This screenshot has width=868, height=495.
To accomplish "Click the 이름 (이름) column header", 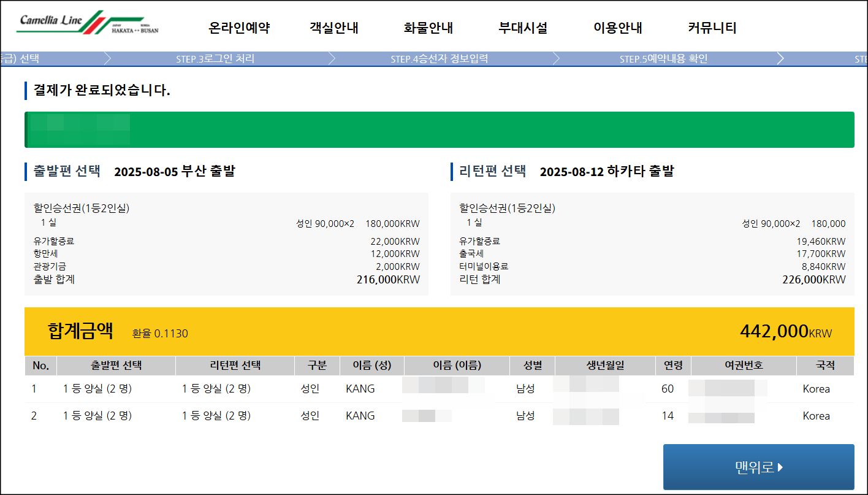I will tap(457, 366).
